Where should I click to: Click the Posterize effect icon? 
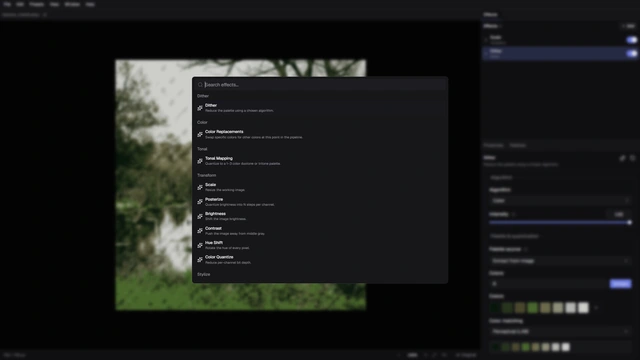[x=200, y=202]
